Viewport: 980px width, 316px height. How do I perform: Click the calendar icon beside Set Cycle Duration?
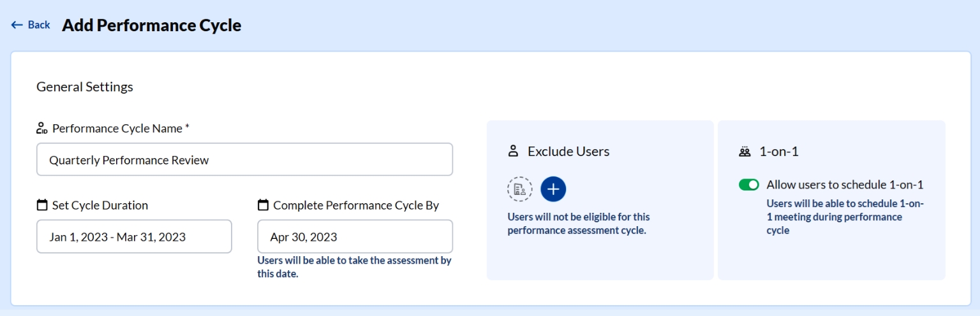(x=42, y=205)
